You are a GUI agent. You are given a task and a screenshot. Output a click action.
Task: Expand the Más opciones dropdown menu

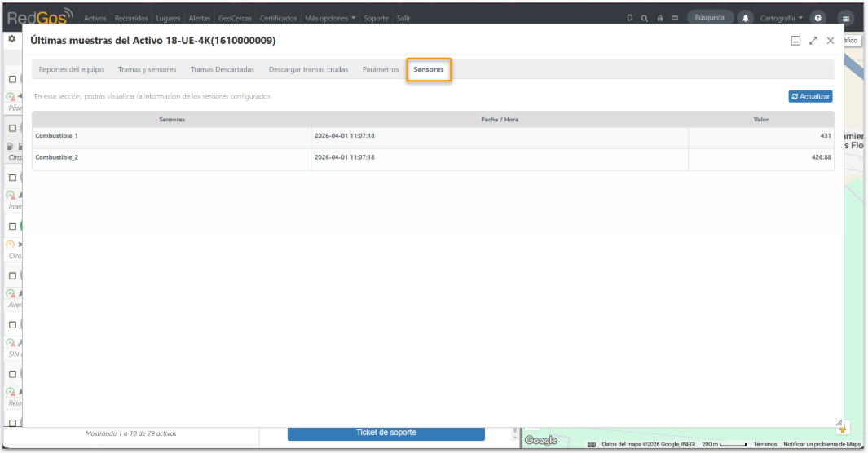tap(330, 18)
